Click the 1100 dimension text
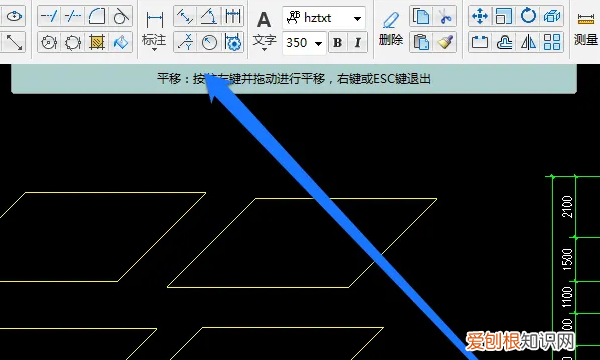The width and height of the screenshot is (600, 360). [567, 297]
